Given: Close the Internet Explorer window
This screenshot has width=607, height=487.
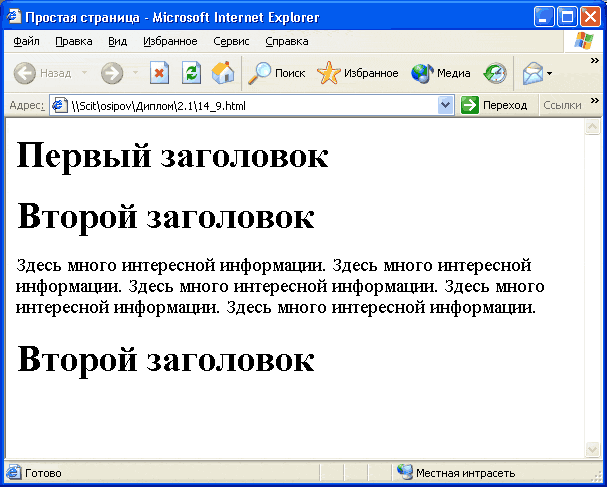Looking at the screenshot, I should (590, 17).
